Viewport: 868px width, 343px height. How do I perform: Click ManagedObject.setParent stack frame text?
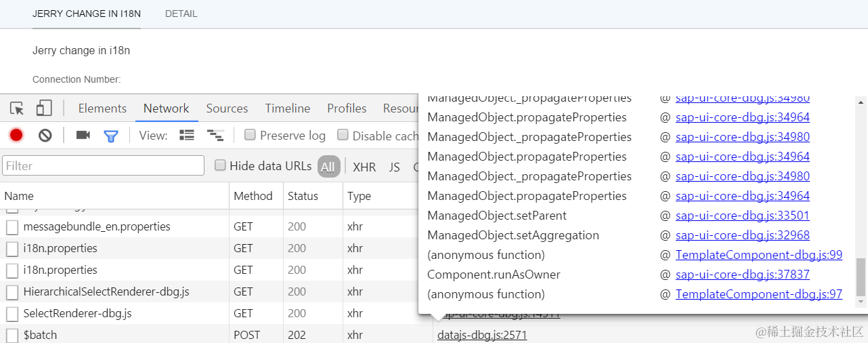coord(497,216)
